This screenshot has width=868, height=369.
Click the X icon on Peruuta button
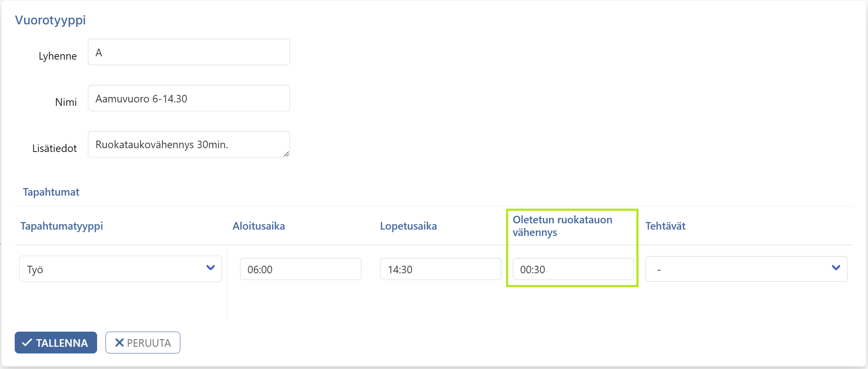tap(119, 343)
